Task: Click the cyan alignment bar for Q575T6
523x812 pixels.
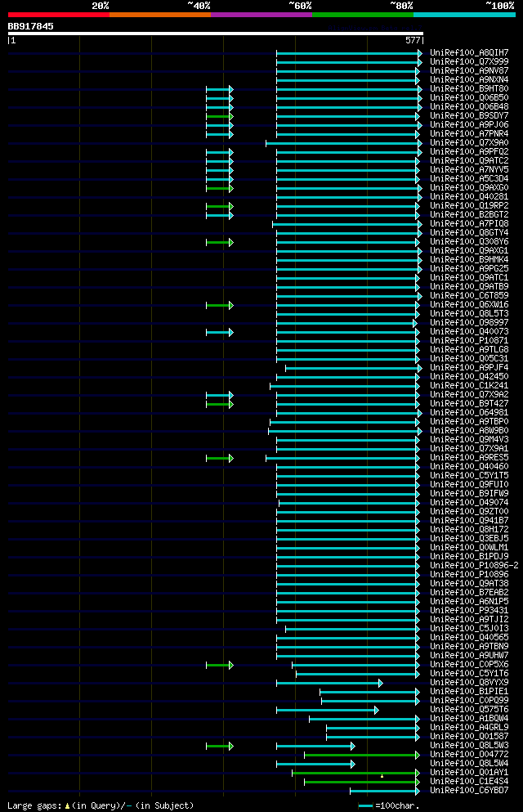Action: [328, 711]
